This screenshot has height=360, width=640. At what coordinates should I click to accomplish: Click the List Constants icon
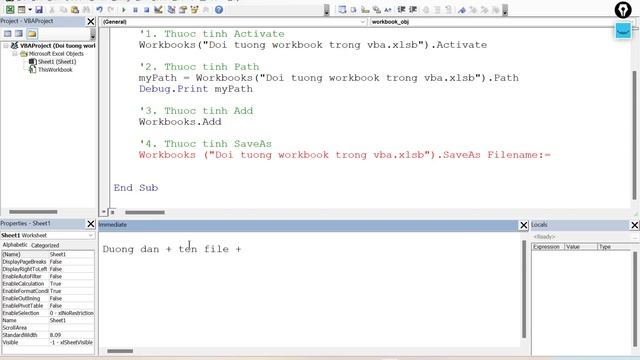coord(353,9)
